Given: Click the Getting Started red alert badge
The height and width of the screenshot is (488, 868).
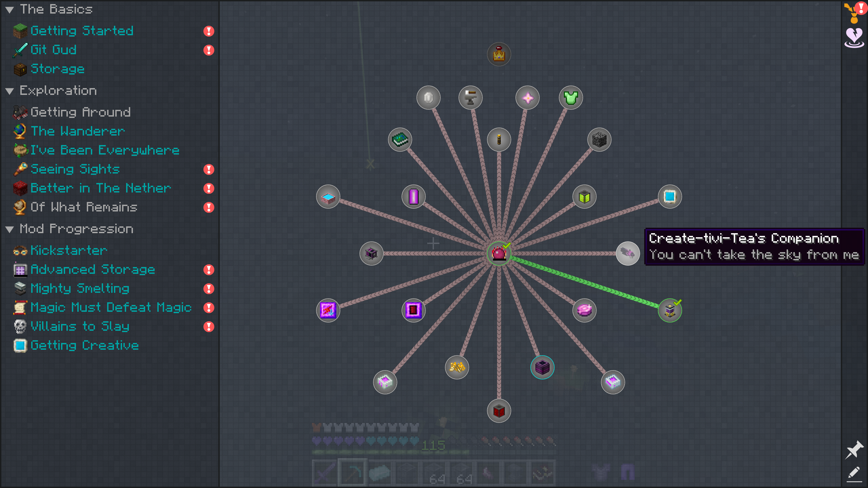Looking at the screenshot, I should (x=209, y=31).
